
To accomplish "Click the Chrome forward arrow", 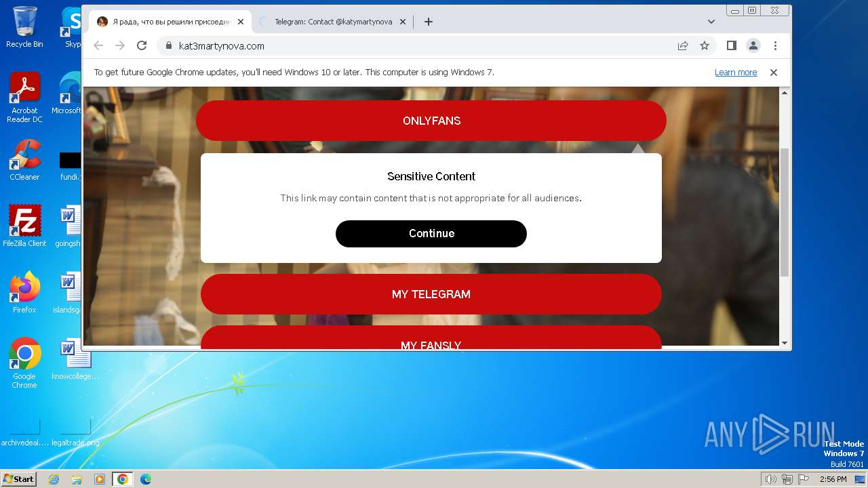I will [x=120, y=45].
